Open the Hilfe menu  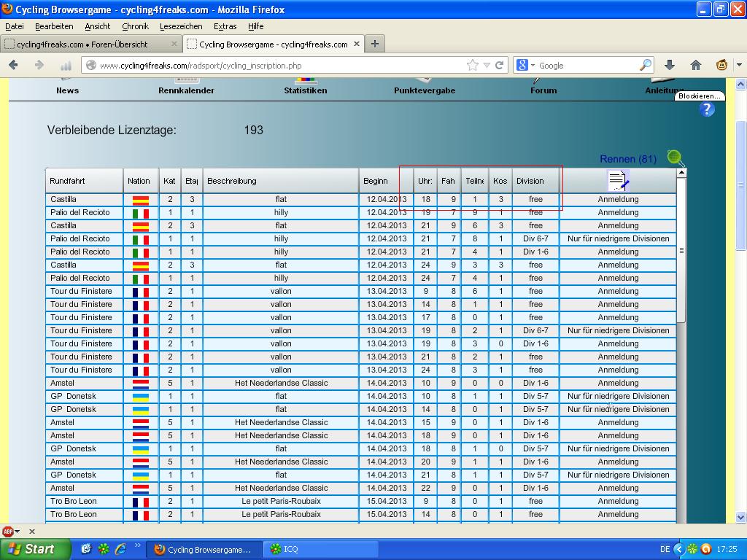255,26
